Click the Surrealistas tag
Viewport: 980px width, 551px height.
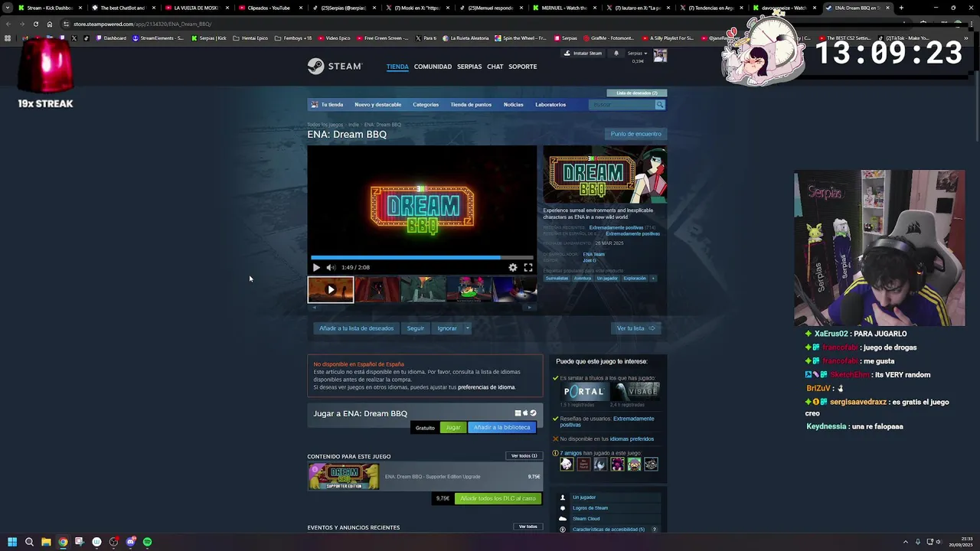tap(557, 279)
